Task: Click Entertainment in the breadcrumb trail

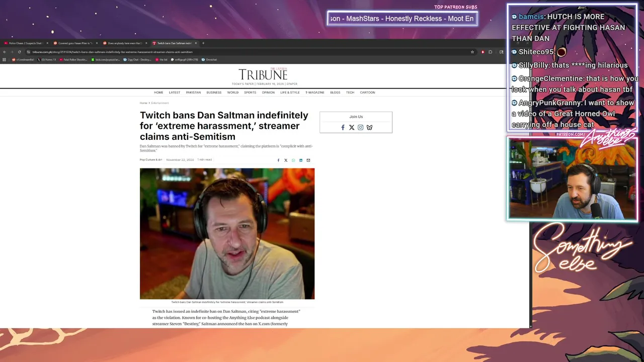Action: coord(160,103)
